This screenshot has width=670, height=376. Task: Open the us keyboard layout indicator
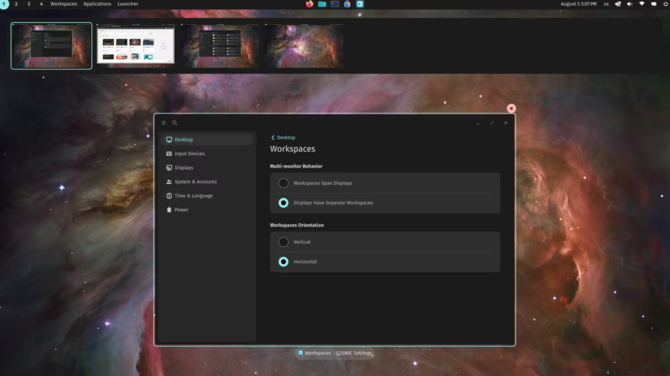pos(606,4)
